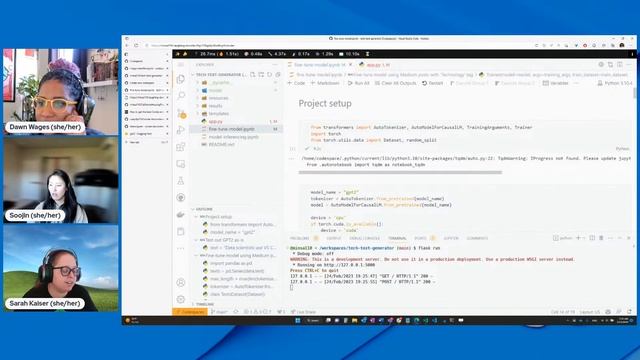
Task: Click the cell output horizontal scrollbar
Action: pyautogui.click(x=400, y=172)
